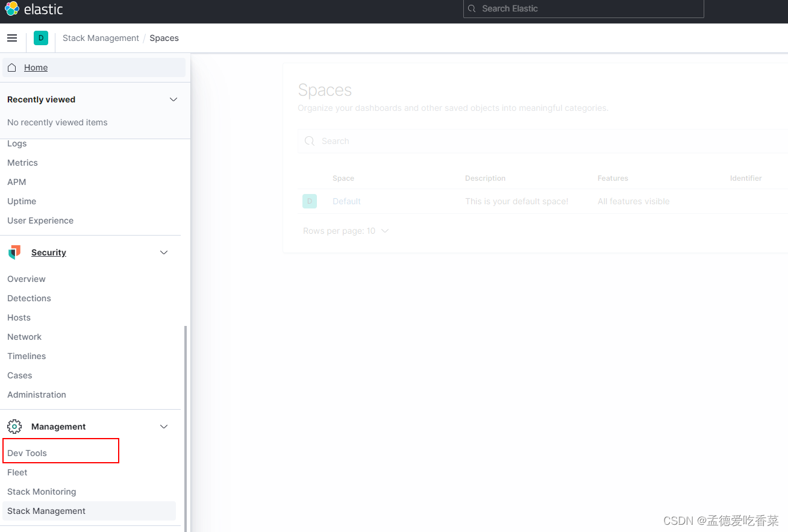
Task: Click the Home house icon
Action: pyautogui.click(x=11, y=67)
